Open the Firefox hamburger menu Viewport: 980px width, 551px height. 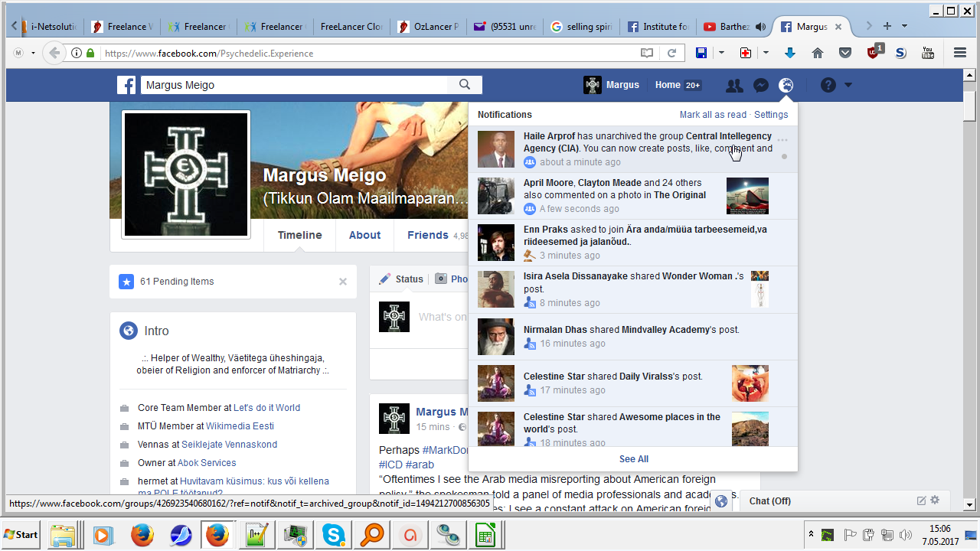(960, 53)
